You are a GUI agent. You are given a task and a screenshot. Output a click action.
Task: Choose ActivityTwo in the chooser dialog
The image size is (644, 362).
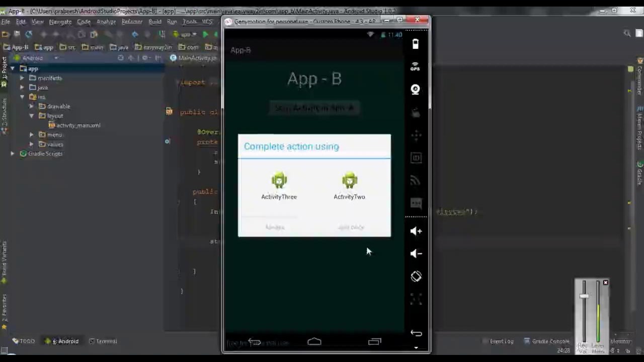click(x=349, y=186)
